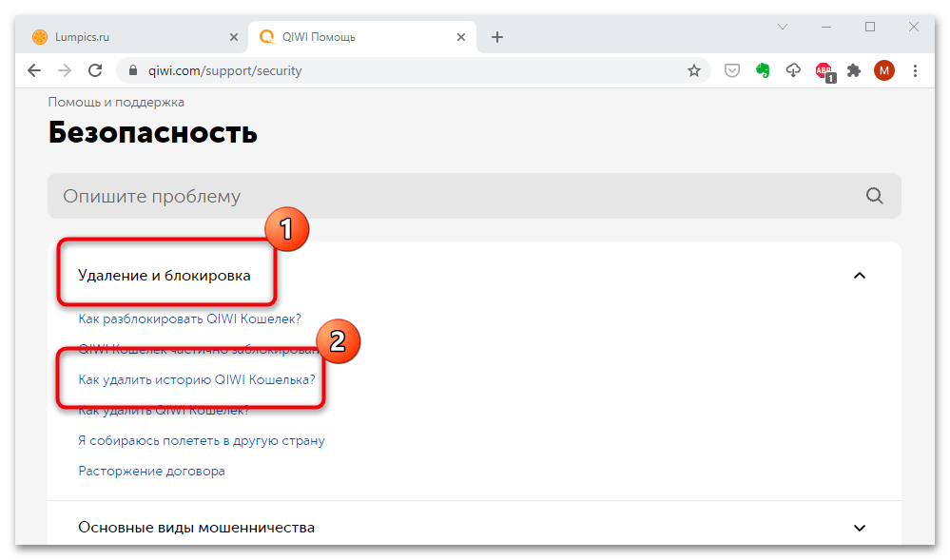Go forward in browser history
Screen dimensions: 950x560
[x=65, y=71]
